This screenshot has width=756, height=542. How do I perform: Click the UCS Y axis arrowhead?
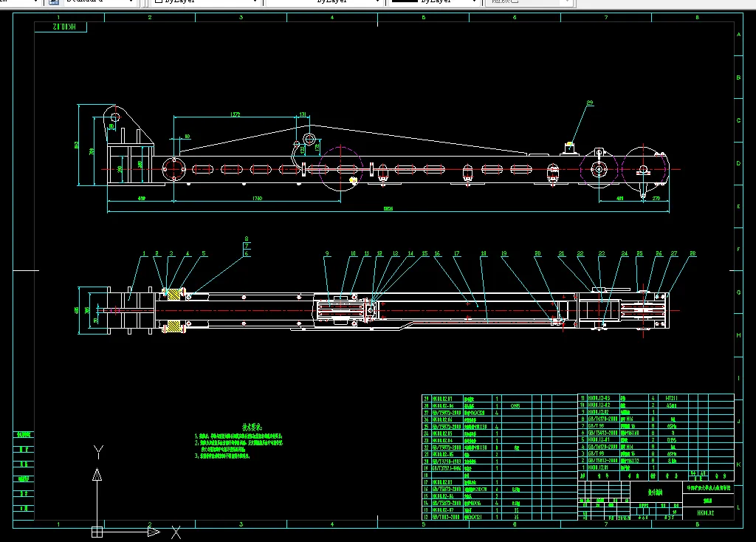pyautogui.click(x=97, y=475)
